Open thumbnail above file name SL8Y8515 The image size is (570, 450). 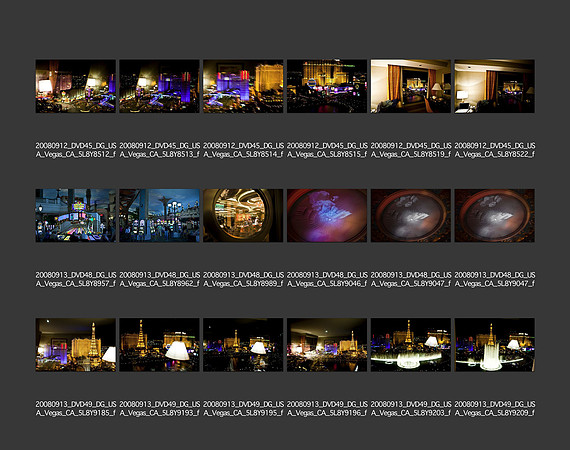point(327,86)
